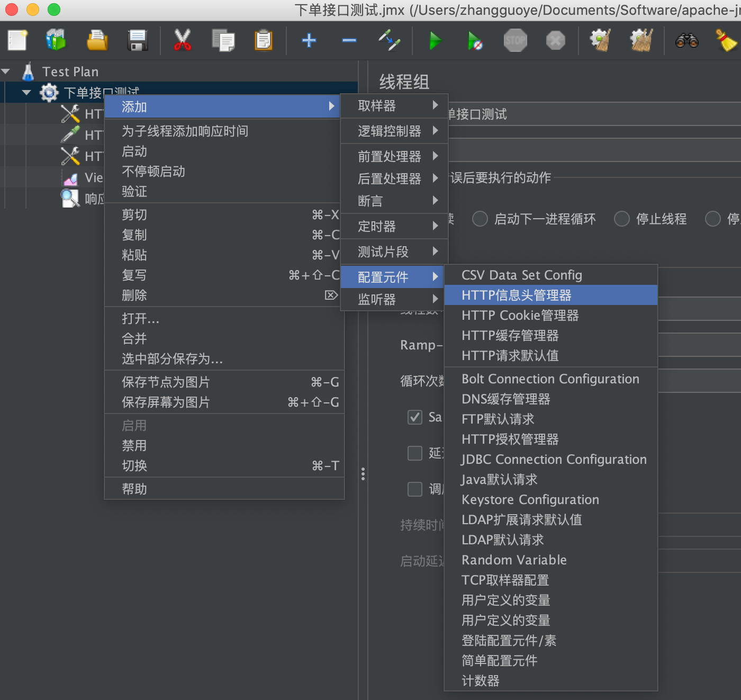Expand the 后置处理器 submenu
The height and width of the screenshot is (700, 741).
pyautogui.click(x=394, y=178)
